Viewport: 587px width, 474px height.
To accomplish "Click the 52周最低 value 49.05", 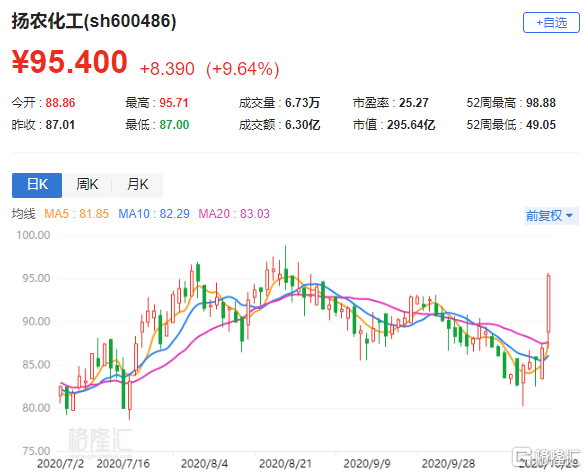I will pyautogui.click(x=541, y=125).
